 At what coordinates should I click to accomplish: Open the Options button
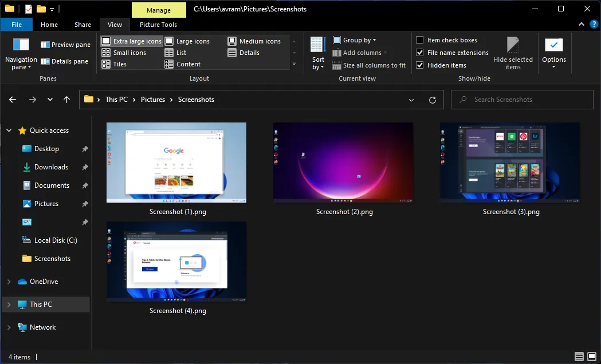(553, 53)
